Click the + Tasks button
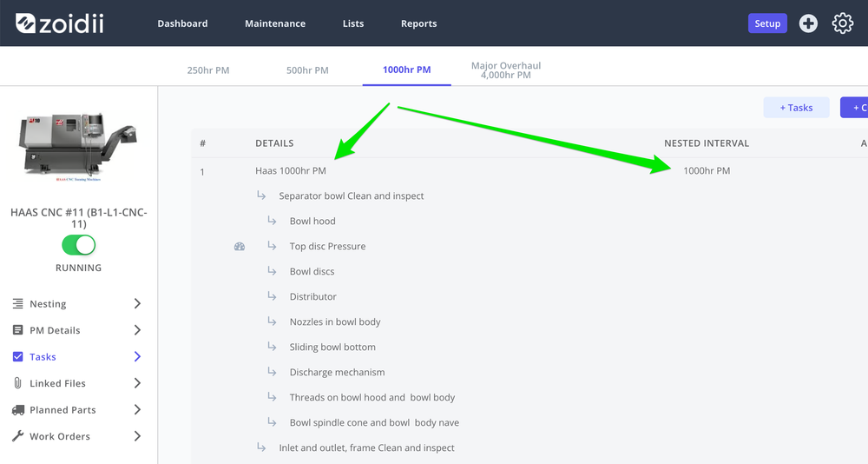This screenshot has width=868, height=464. [x=797, y=108]
